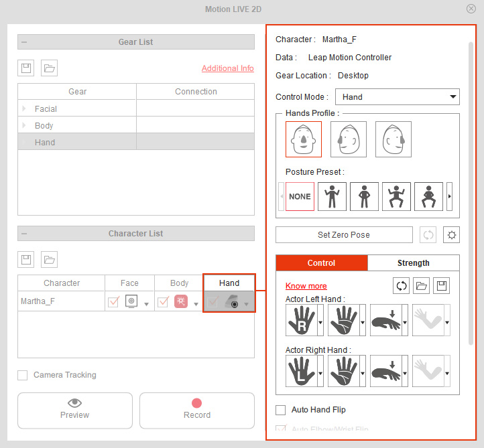Open Body gear dropdown arrow for Martha_F
The height and width of the screenshot is (448, 484).
tap(196, 304)
